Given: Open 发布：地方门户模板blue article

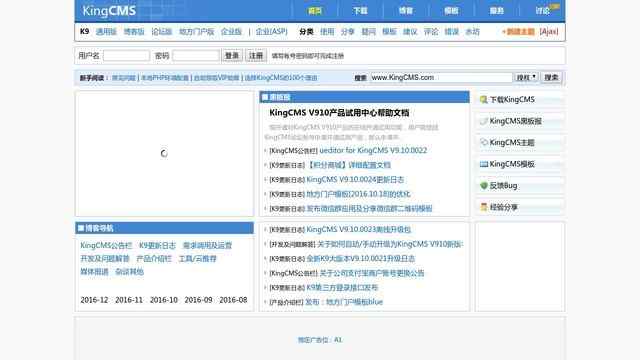Looking at the screenshot, I should (x=344, y=302).
